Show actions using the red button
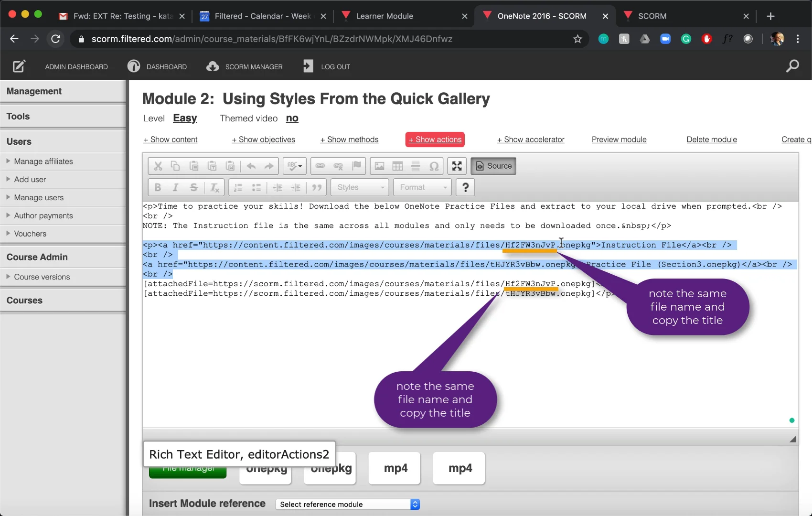 tap(434, 140)
